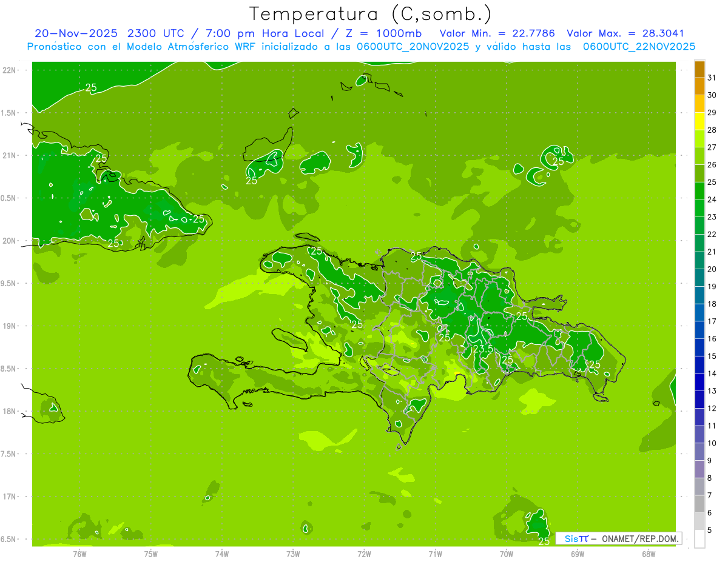The width and height of the screenshot is (728, 562).
Task: Click the 18N latitude label
Action: pos(10,412)
